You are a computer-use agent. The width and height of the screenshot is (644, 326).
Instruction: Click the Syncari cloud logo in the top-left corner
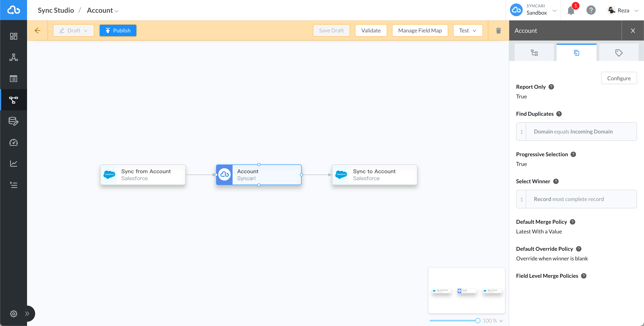14,10
